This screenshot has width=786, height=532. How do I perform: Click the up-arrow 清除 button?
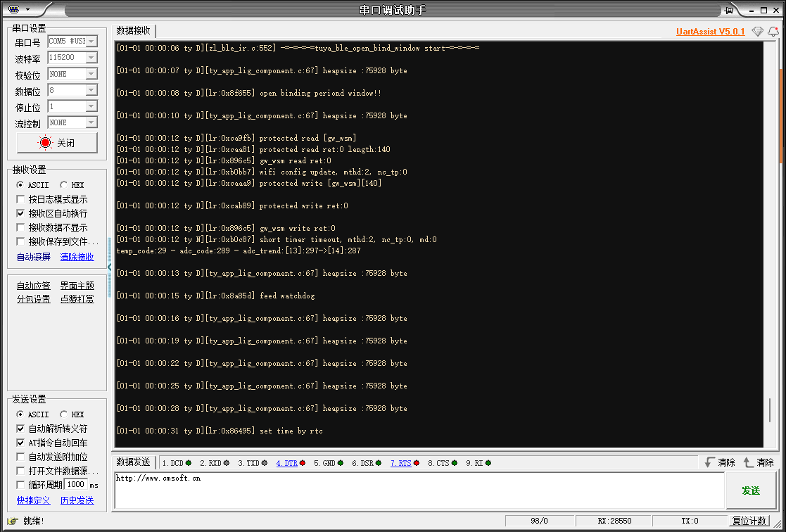click(x=759, y=462)
